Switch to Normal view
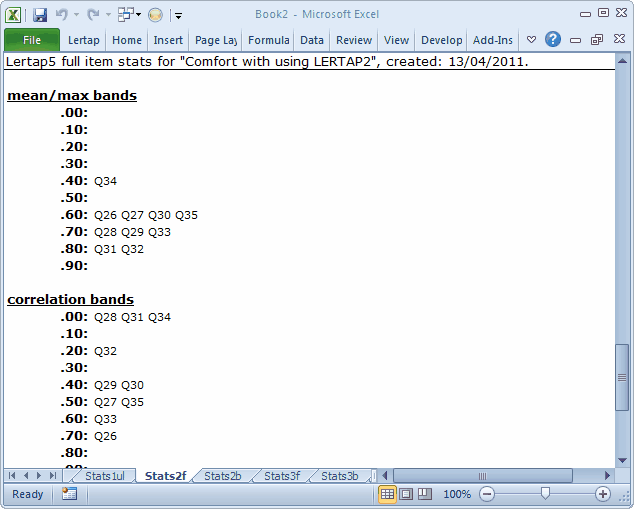Image resolution: width=634 pixels, height=509 pixels. click(387, 494)
